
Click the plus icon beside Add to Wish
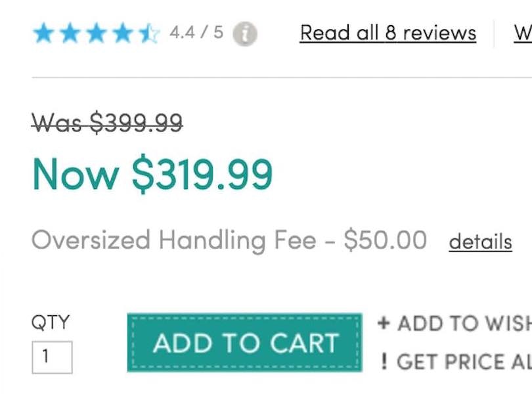tap(384, 323)
